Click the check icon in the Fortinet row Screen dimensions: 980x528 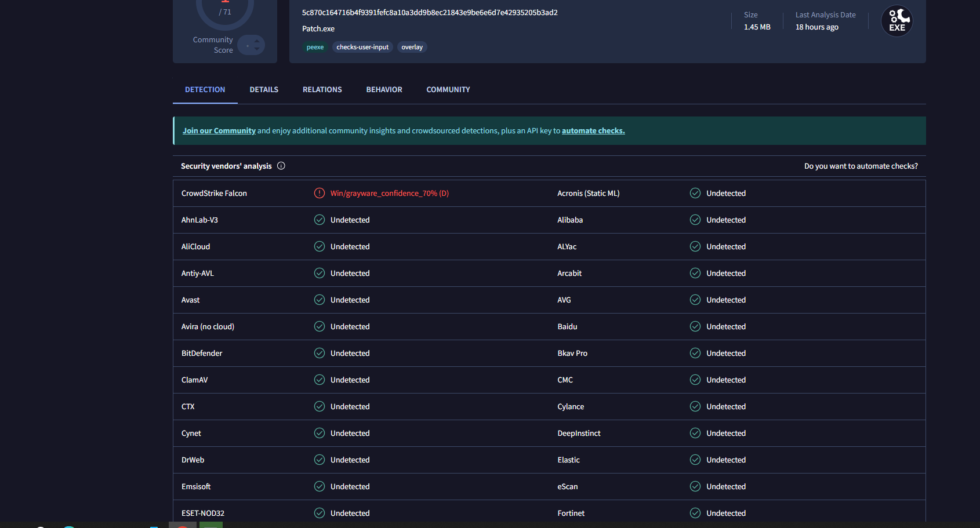[695, 513]
